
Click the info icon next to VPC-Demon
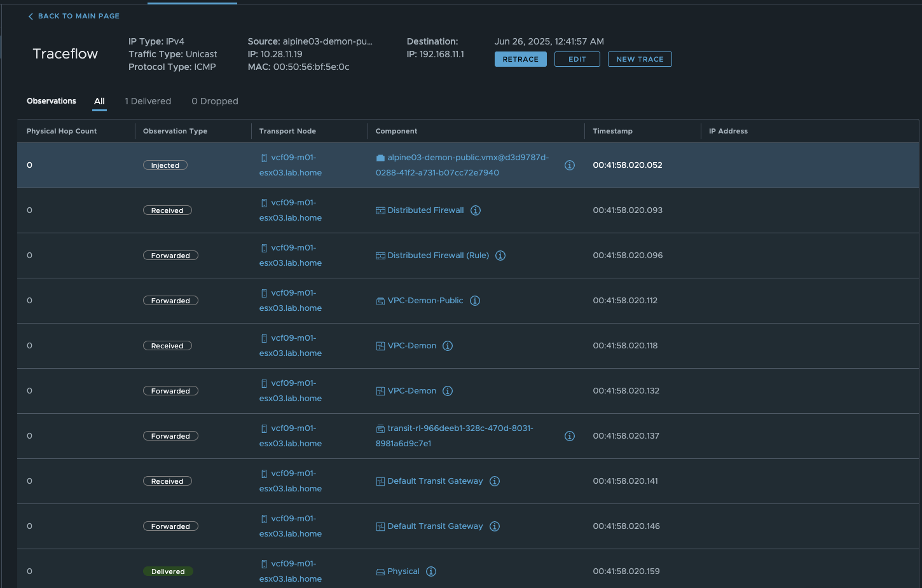[448, 345]
